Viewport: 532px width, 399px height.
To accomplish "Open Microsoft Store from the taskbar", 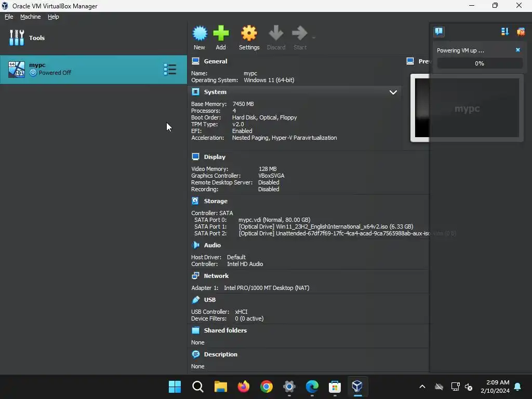I will 335,387.
